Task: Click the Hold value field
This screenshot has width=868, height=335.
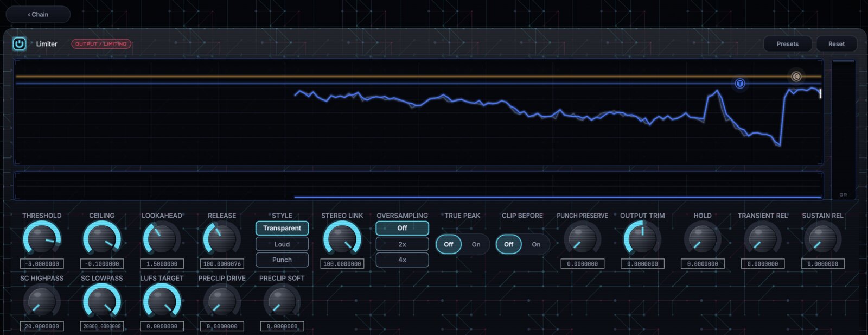Action: pos(703,264)
